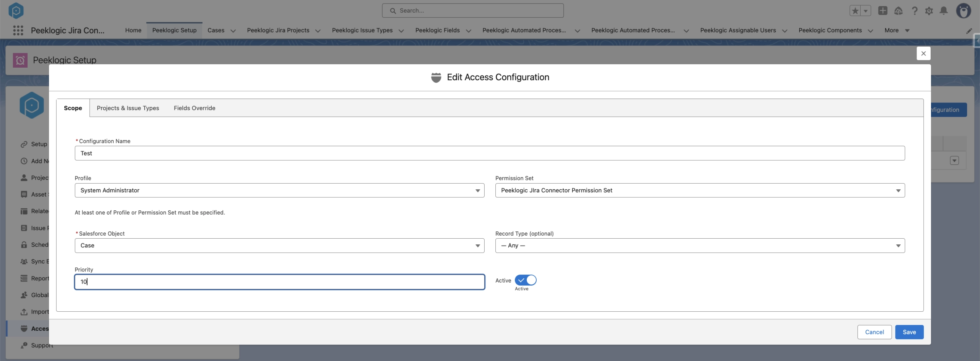Screen dimensions: 980x361
Task: Click the Access shield icon in sidebar
Action: pyautogui.click(x=24, y=328)
